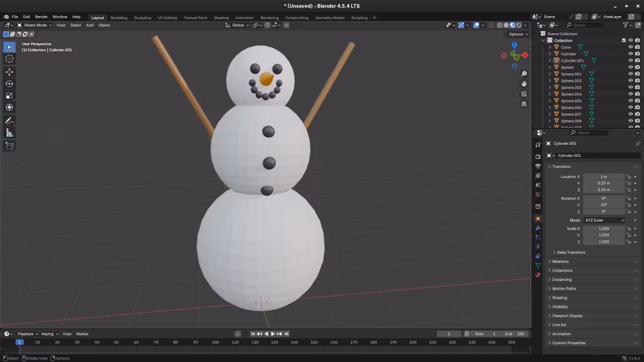The height and width of the screenshot is (362, 644).
Task: Click the Rotation Y value slider
Action: tap(603, 205)
